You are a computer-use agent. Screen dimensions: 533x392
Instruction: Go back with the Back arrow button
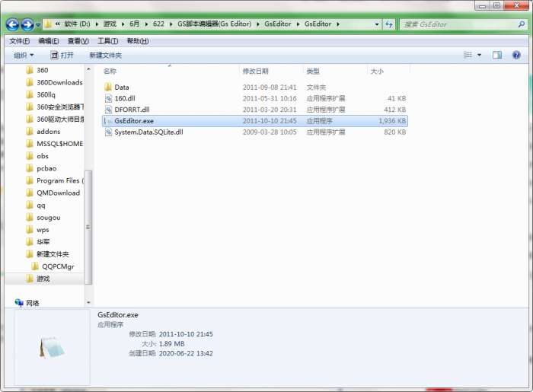tap(13, 24)
